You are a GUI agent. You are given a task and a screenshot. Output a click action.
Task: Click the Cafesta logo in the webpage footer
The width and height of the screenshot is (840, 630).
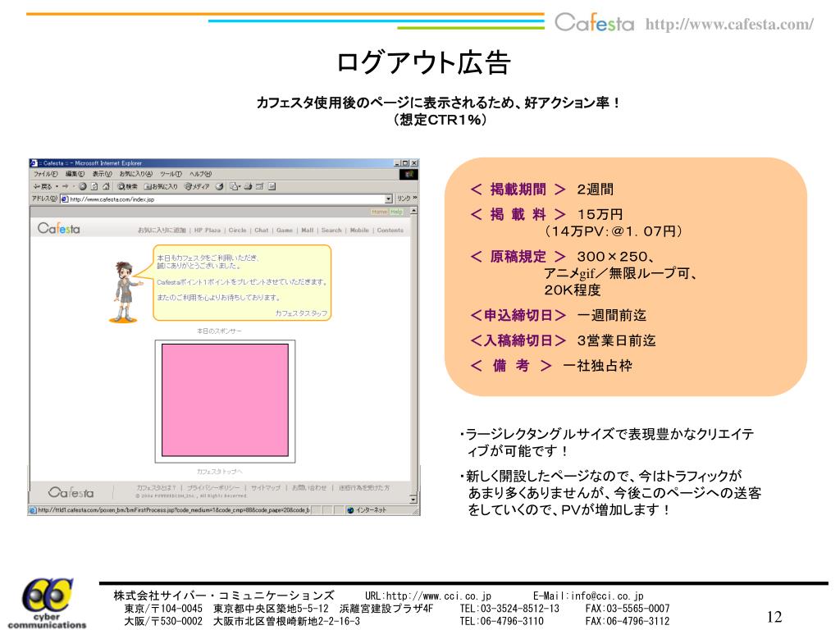[71, 492]
